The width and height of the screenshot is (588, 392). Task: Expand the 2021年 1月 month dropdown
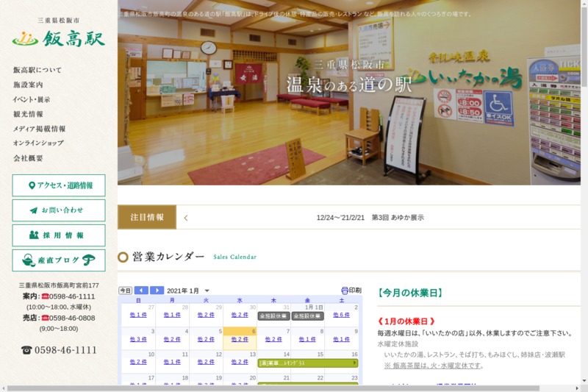[207, 291]
